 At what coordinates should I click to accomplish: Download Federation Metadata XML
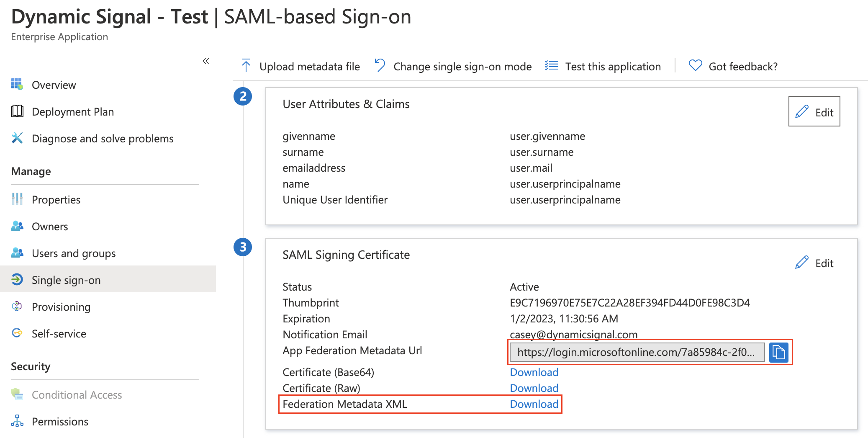pos(534,404)
